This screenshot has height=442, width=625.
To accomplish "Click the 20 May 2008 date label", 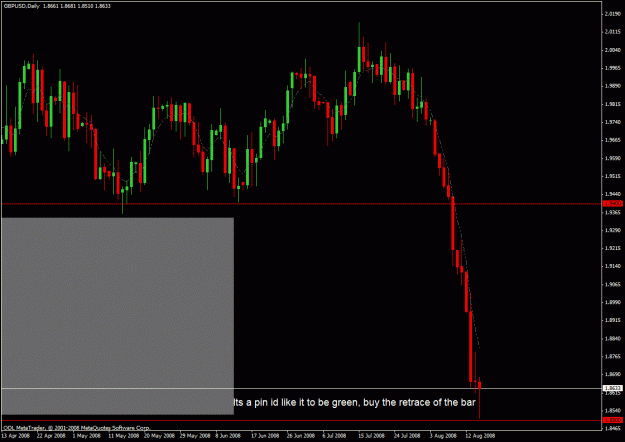I will (159, 436).
